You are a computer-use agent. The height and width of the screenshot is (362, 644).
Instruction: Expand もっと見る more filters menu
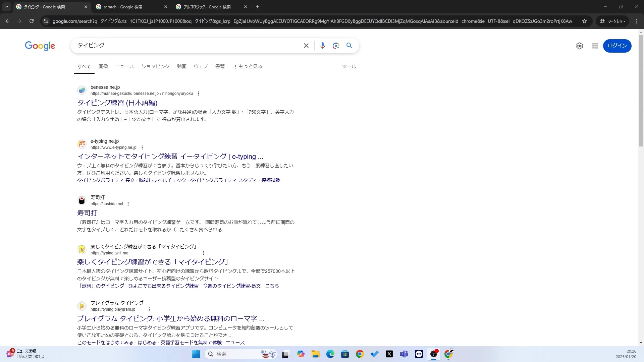(x=248, y=66)
